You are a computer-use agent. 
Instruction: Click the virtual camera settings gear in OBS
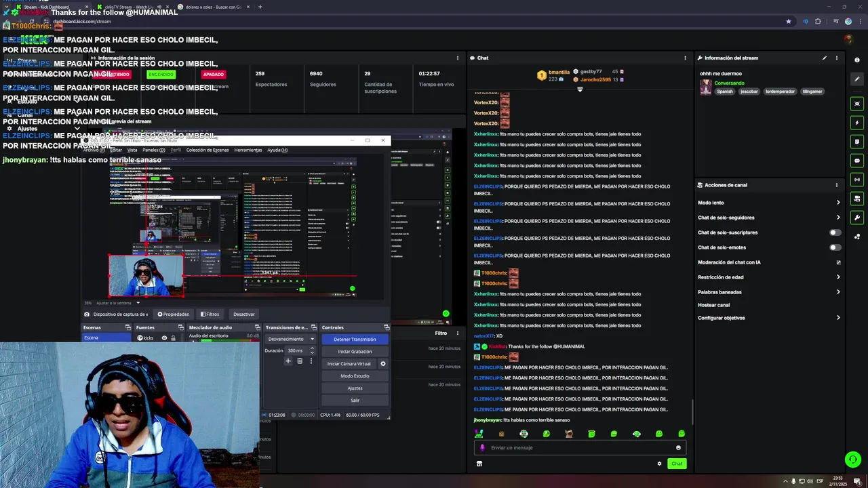(382, 364)
